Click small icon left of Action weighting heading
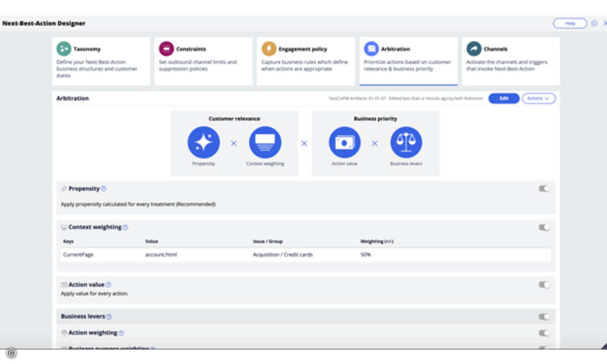 (x=64, y=333)
